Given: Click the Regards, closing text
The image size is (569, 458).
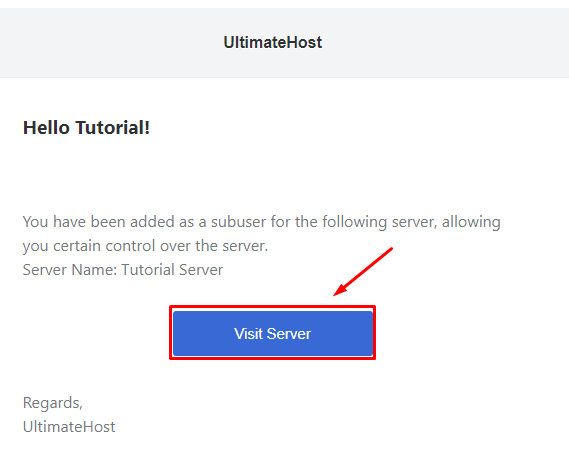Looking at the screenshot, I should pyautogui.click(x=53, y=403).
